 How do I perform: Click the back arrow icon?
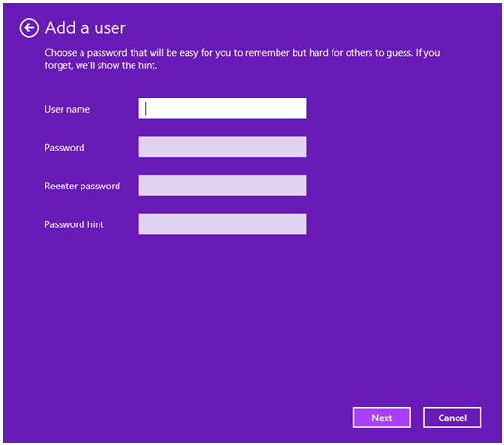(29, 28)
